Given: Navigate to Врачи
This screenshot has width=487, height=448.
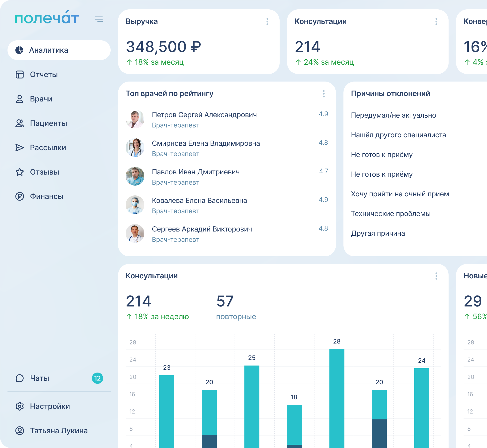Looking at the screenshot, I should pos(59,99).
